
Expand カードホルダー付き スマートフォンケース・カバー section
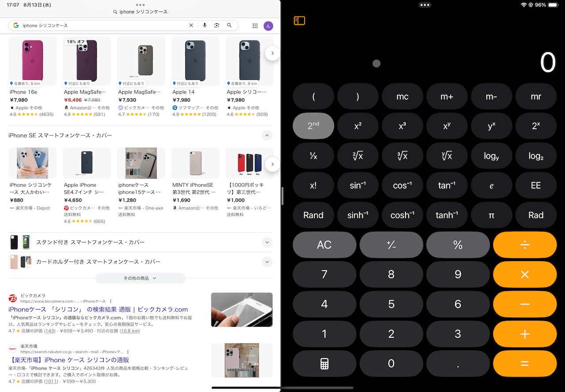(267, 261)
